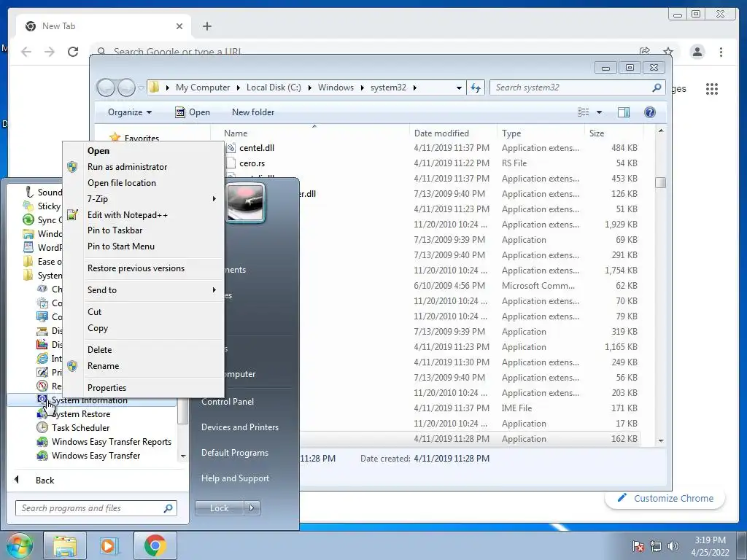
Task: Select Delete in the context menu
Action: click(99, 349)
